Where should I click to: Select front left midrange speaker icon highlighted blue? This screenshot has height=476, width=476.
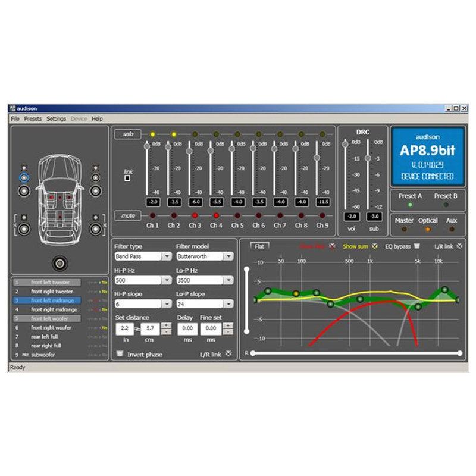pos(24,178)
